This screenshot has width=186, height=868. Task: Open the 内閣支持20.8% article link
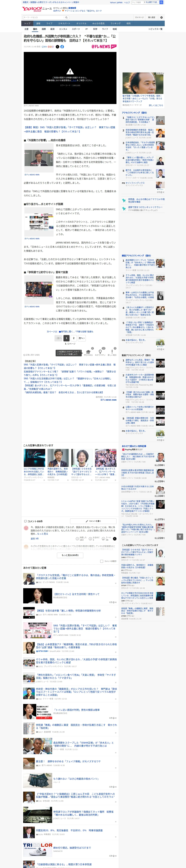pos(69,830)
